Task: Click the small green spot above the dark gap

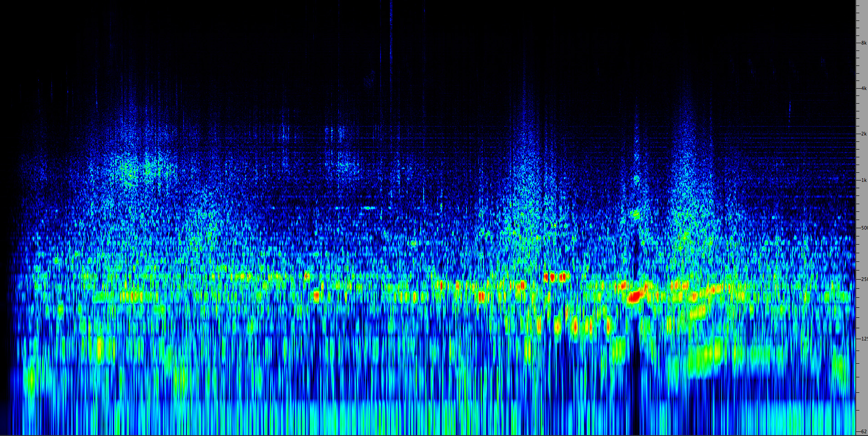Action: [x=636, y=214]
